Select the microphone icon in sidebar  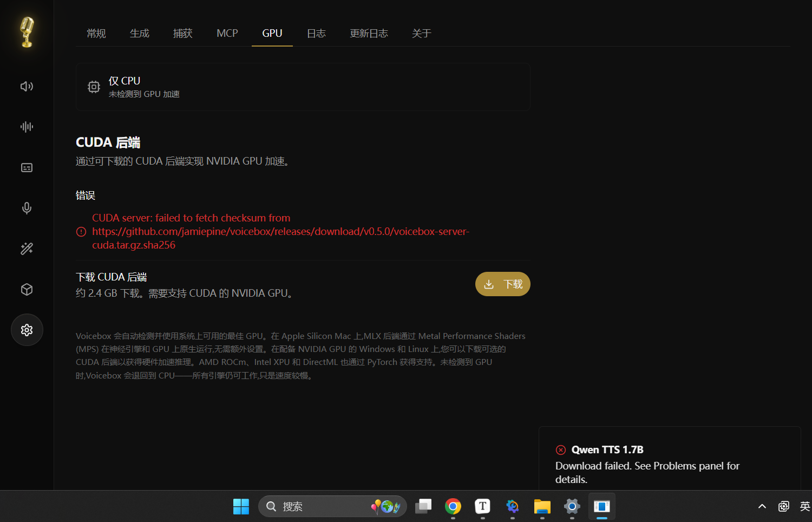[27, 208]
